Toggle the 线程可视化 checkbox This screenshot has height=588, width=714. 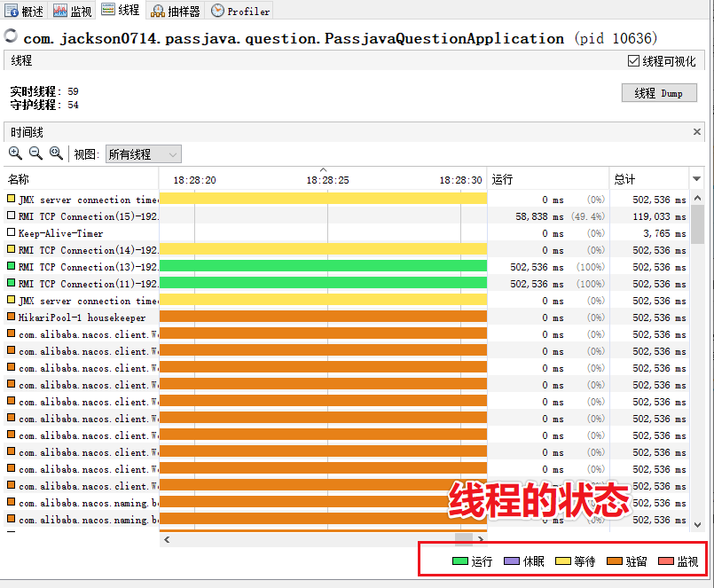[633, 60]
